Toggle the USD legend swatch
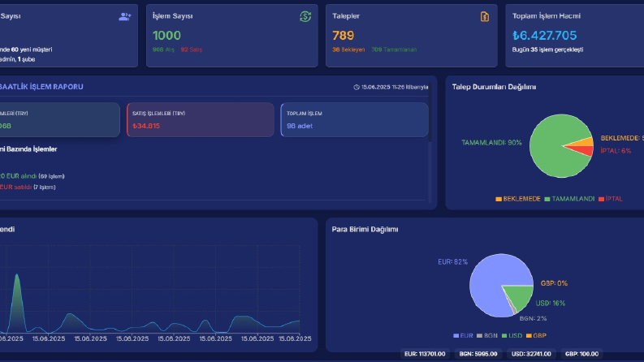The image size is (644, 362). click(504, 336)
